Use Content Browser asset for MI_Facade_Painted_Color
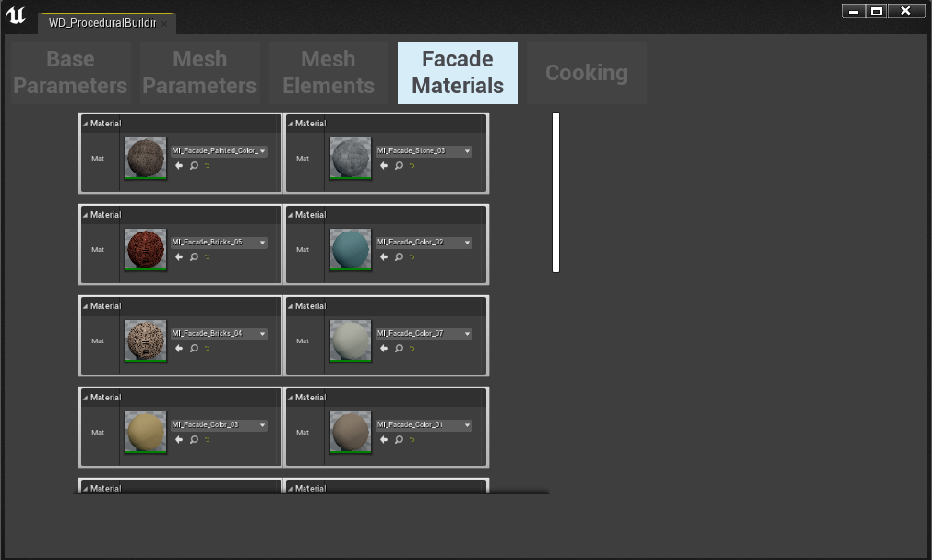This screenshot has width=932, height=560. (178, 166)
